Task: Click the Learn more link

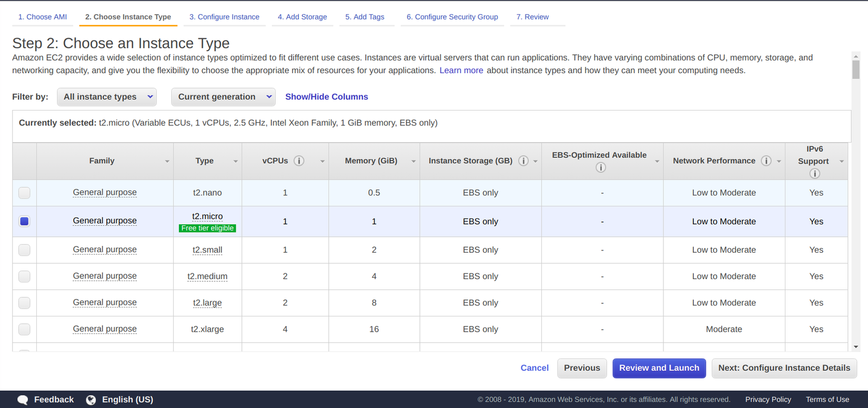Action: pos(461,71)
